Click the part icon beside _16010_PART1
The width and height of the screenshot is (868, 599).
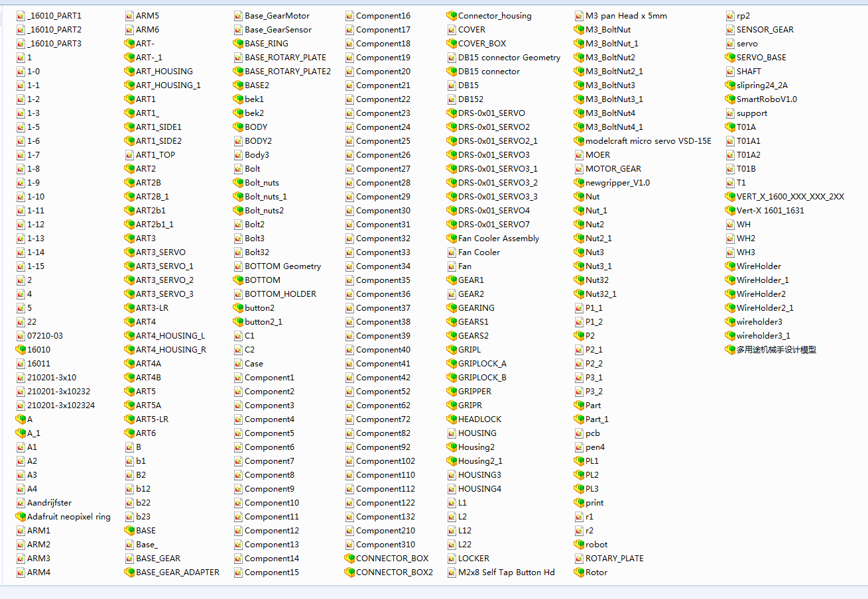[21, 16]
